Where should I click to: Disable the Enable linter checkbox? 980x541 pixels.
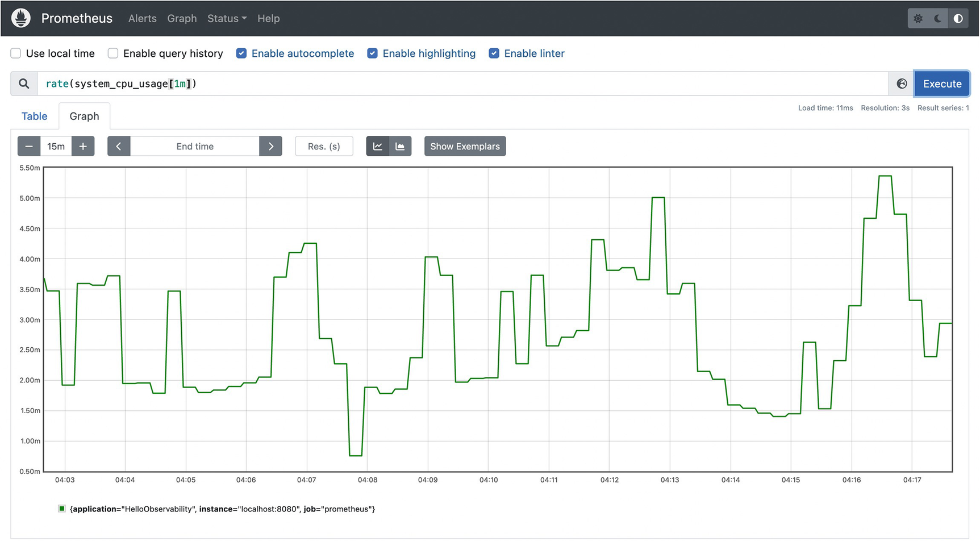tap(494, 53)
